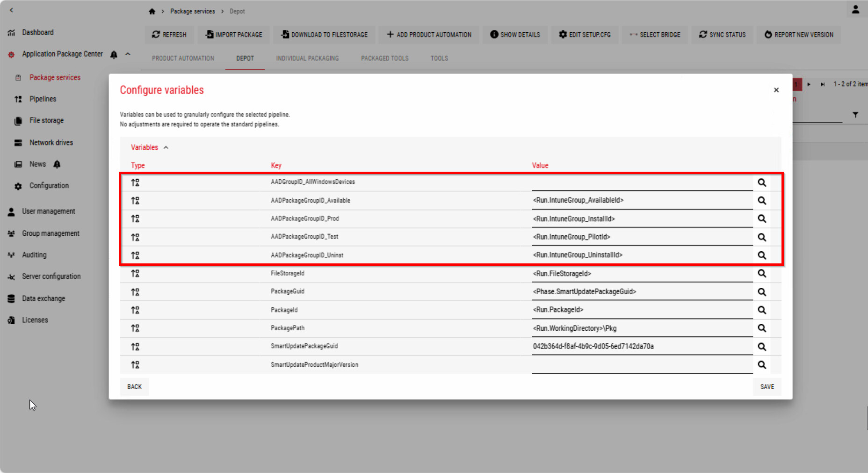Viewport: 868px width, 473px height.
Task: Switch to the Product Automation tab
Action: (x=183, y=58)
